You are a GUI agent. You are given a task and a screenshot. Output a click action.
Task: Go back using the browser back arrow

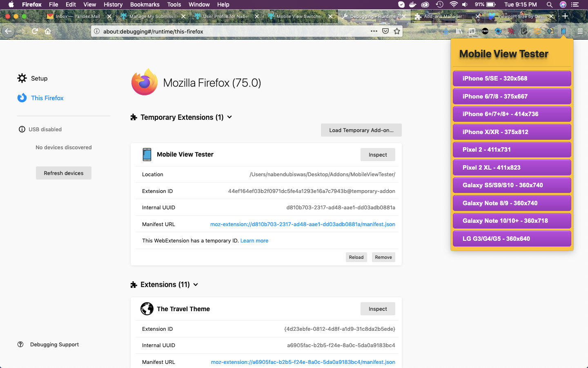pos(8,31)
